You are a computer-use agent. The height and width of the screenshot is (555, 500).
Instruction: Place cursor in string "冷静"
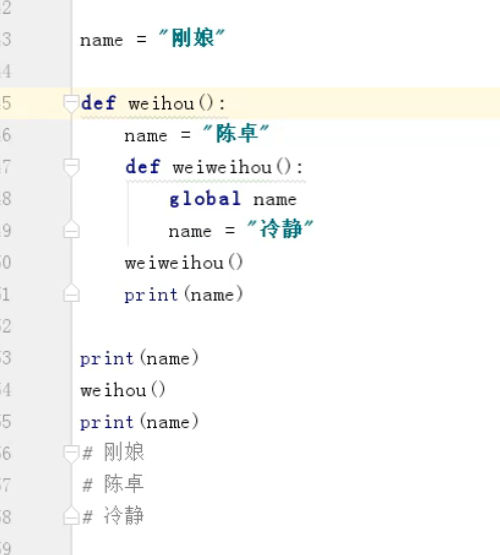click(x=281, y=229)
